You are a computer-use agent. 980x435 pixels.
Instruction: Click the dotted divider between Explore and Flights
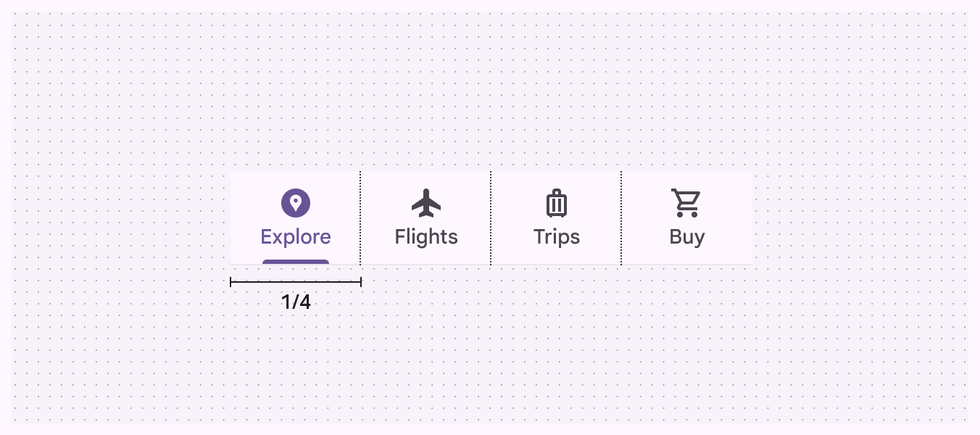[x=360, y=217]
